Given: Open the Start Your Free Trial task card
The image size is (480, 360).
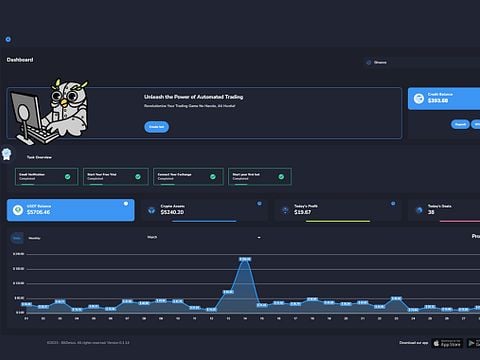Looking at the screenshot, I should click(x=116, y=177).
